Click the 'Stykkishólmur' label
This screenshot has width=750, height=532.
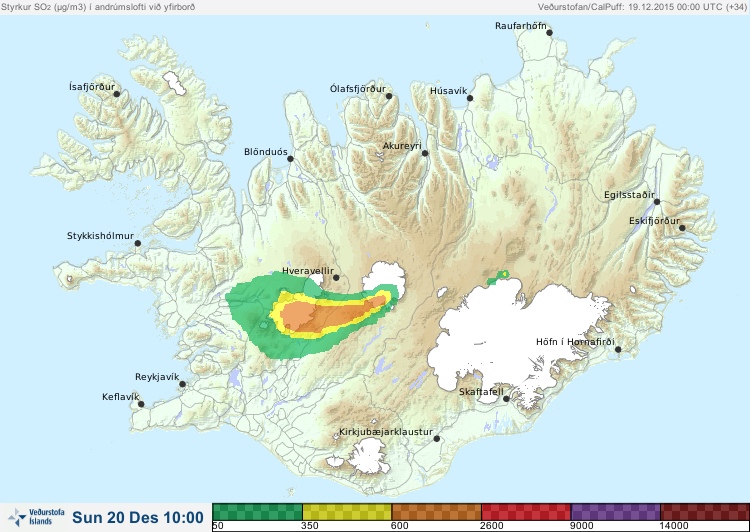click(100, 236)
